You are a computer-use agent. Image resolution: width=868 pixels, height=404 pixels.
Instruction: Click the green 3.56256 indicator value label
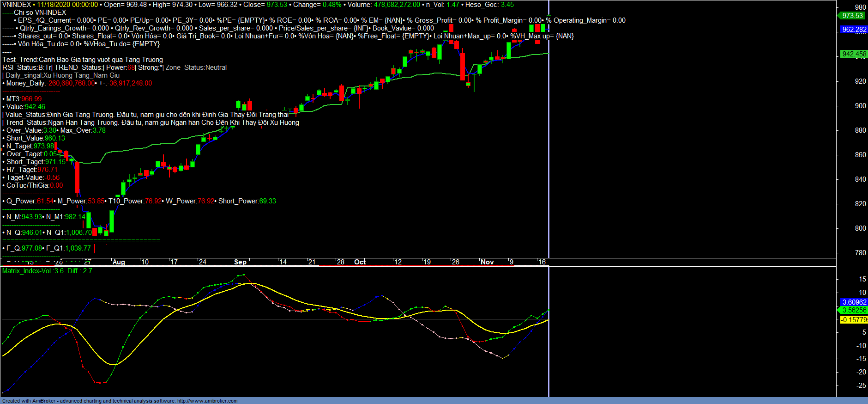click(x=854, y=310)
